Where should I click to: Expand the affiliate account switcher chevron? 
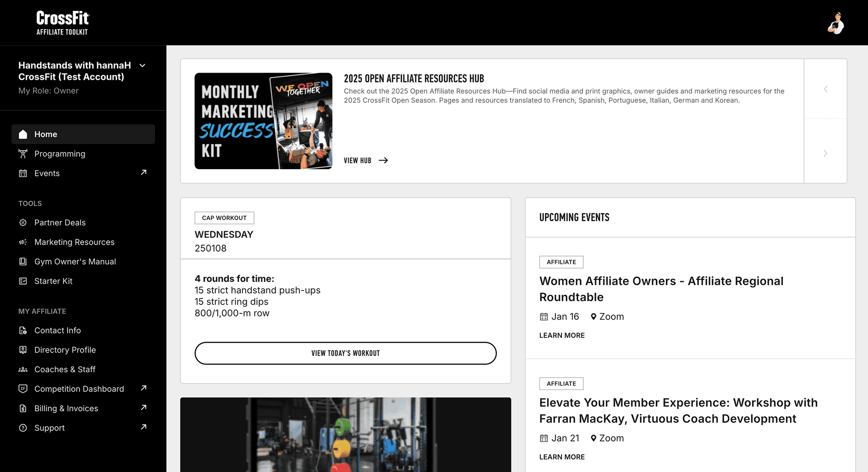point(142,65)
